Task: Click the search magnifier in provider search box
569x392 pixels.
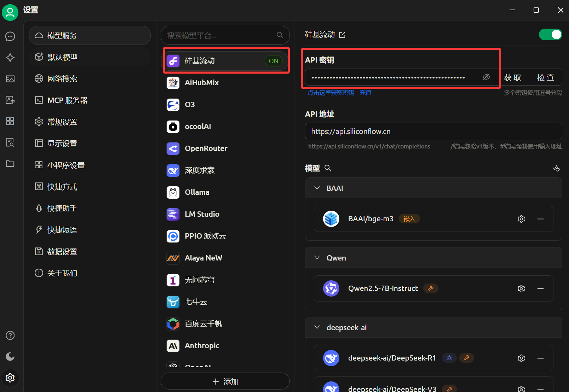Action: click(x=280, y=35)
